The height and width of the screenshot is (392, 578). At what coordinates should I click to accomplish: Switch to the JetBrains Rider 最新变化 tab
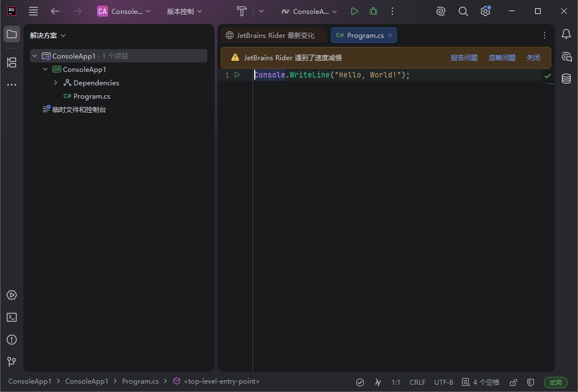[x=273, y=35]
